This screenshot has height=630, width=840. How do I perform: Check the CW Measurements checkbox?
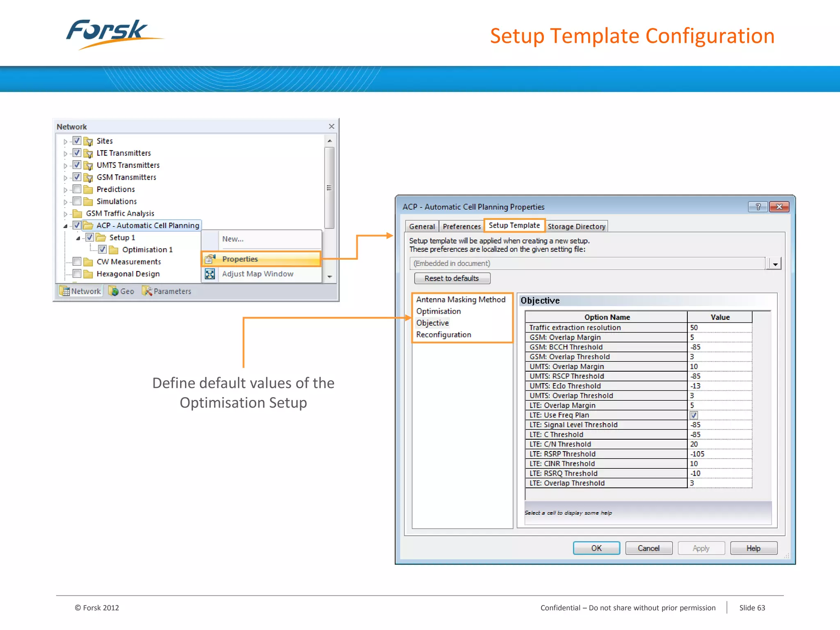[77, 261]
